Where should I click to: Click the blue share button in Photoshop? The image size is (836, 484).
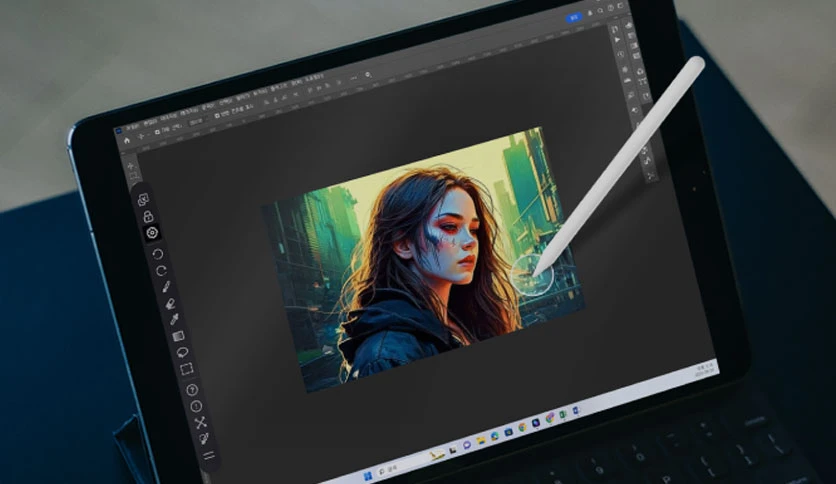(x=574, y=18)
